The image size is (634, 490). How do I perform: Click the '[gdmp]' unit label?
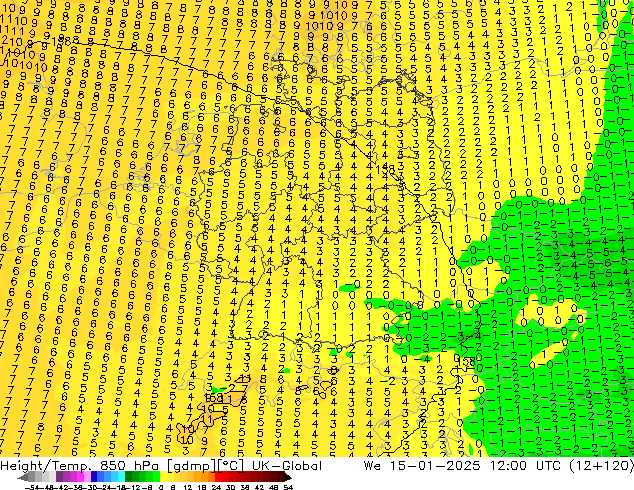click(x=192, y=467)
